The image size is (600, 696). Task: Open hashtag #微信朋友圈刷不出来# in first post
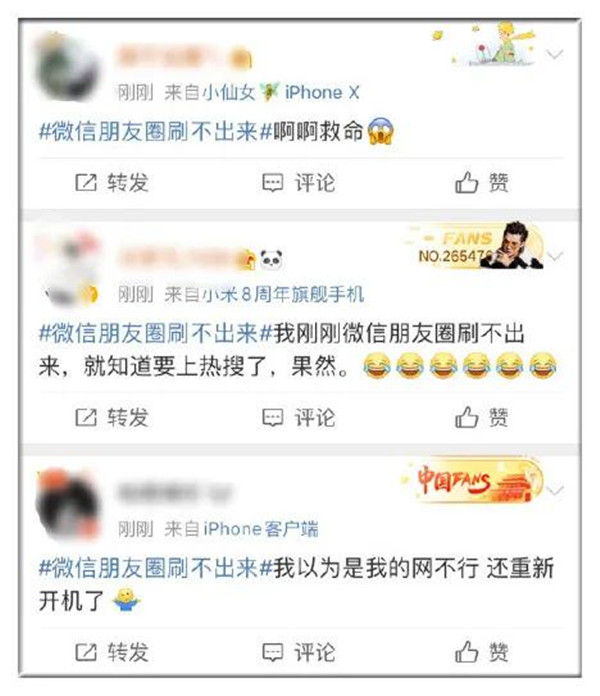155,132
